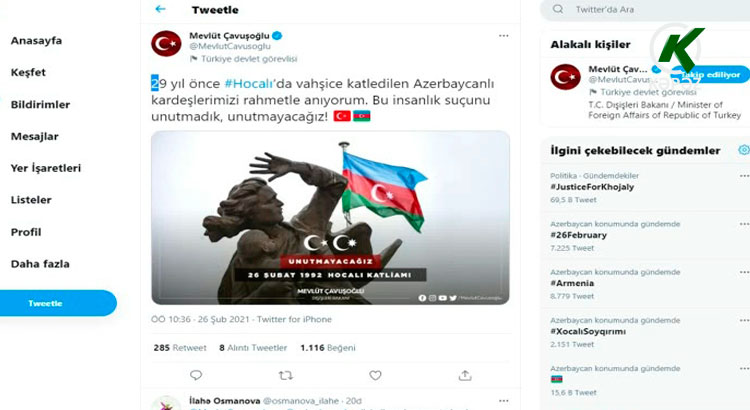This screenshot has height=410, width=750.
Task: View the 285 Retweet list
Action: [180, 348]
